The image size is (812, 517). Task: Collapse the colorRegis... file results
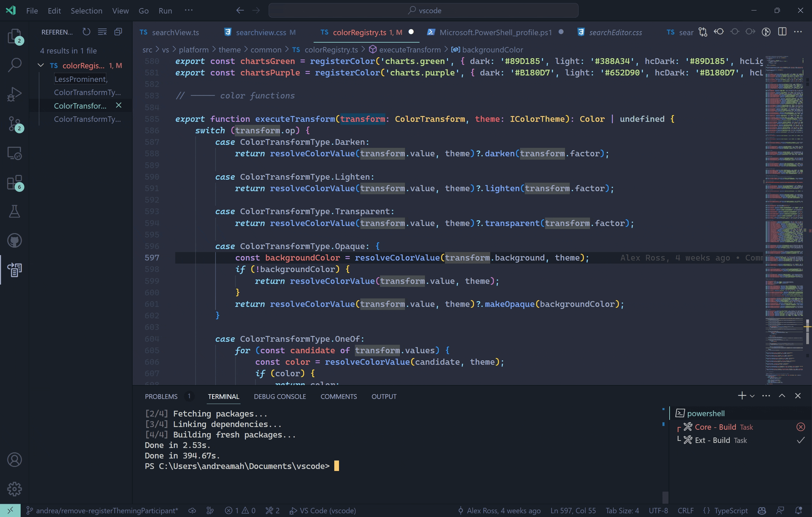click(x=41, y=65)
